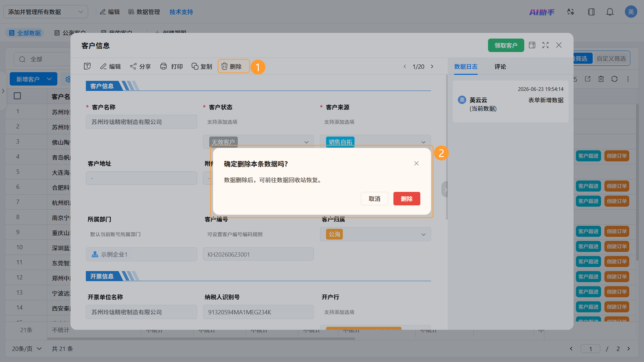Change the 20条/页 page size
The width and height of the screenshot is (644, 362).
click(27, 349)
